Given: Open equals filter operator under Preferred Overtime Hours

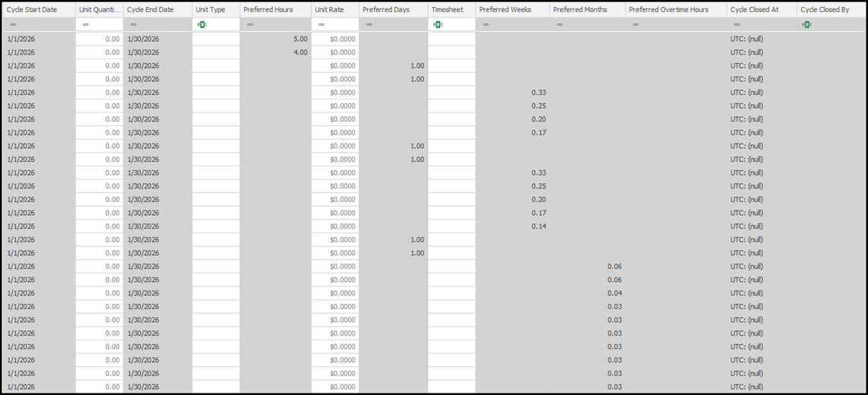Looking at the screenshot, I should pyautogui.click(x=635, y=25).
